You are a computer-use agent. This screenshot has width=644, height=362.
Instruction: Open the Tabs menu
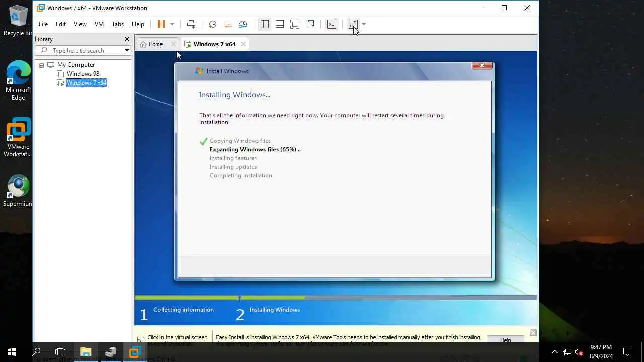(x=118, y=24)
